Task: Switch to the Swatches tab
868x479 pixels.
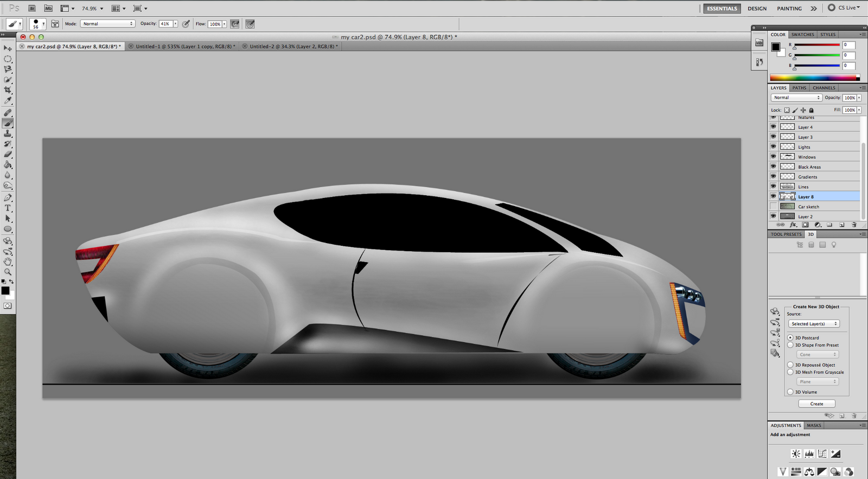Action: pos(802,35)
